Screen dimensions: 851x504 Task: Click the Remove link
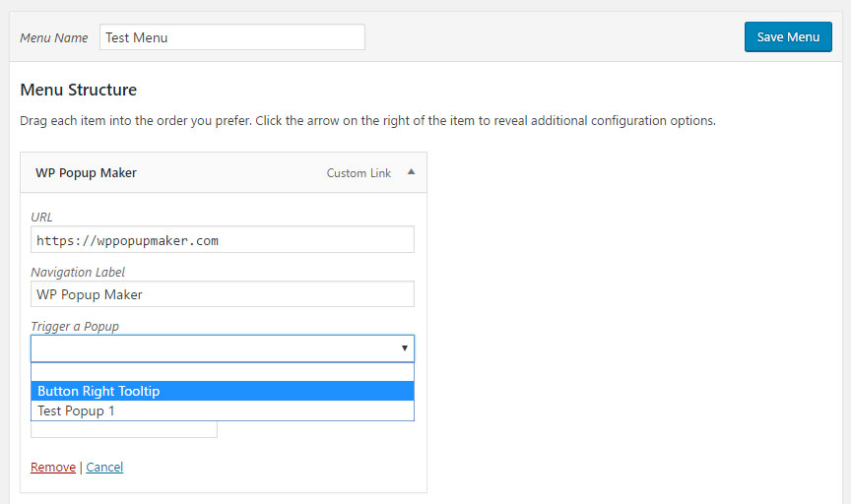[53, 468]
